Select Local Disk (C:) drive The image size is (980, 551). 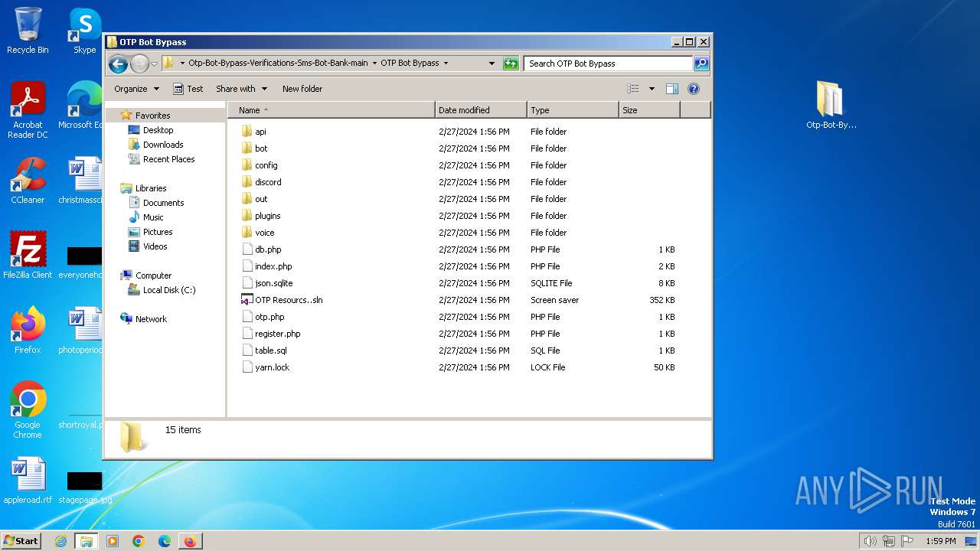tap(168, 290)
